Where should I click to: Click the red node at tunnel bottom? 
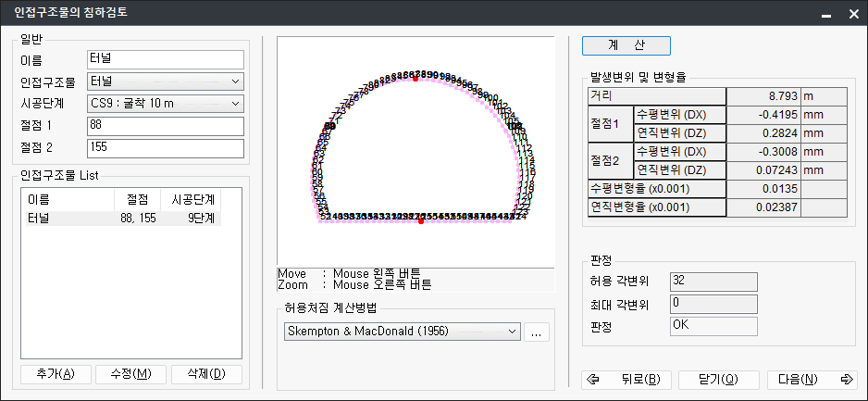click(421, 221)
